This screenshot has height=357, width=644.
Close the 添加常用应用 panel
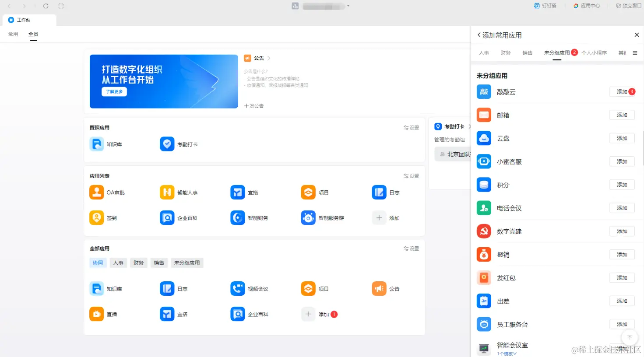[x=637, y=35]
